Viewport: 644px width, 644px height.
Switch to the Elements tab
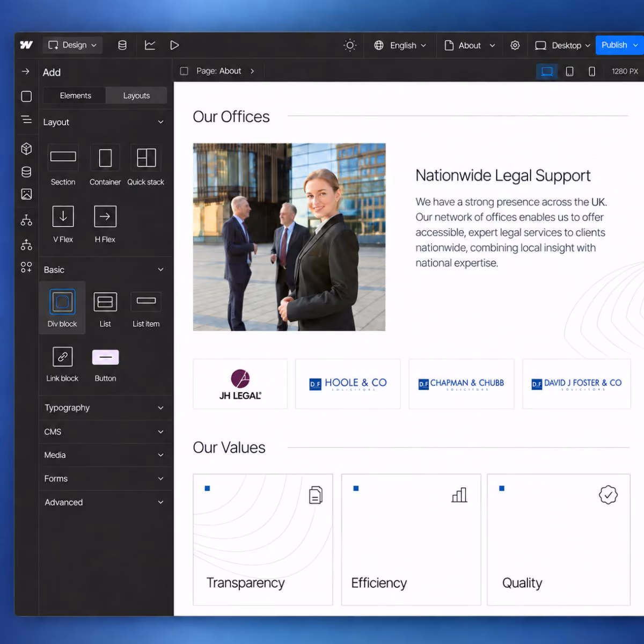[x=75, y=96]
